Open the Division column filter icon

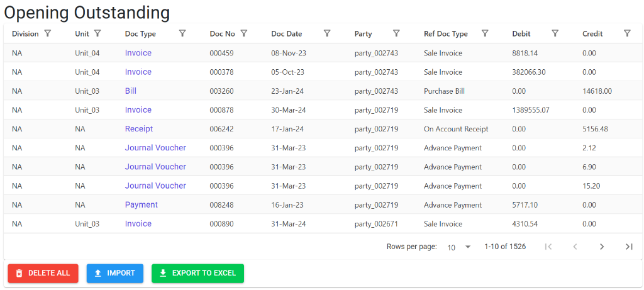48,34
